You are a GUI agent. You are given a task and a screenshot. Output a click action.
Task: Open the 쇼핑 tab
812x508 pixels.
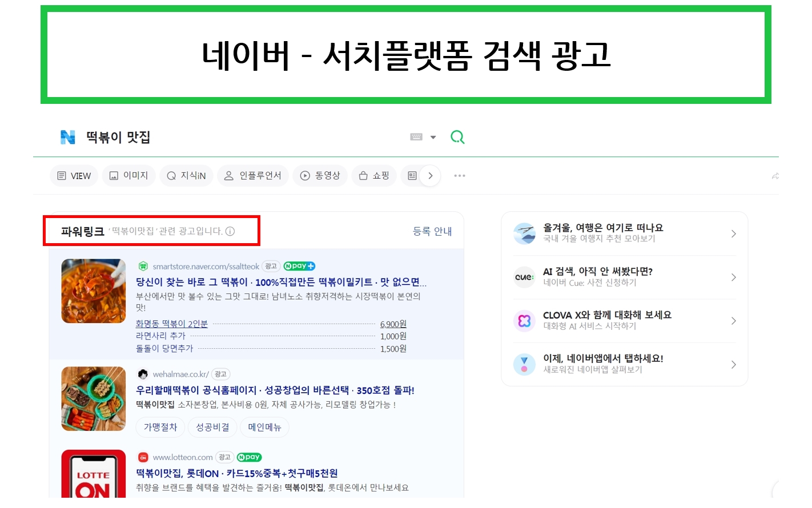click(374, 176)
